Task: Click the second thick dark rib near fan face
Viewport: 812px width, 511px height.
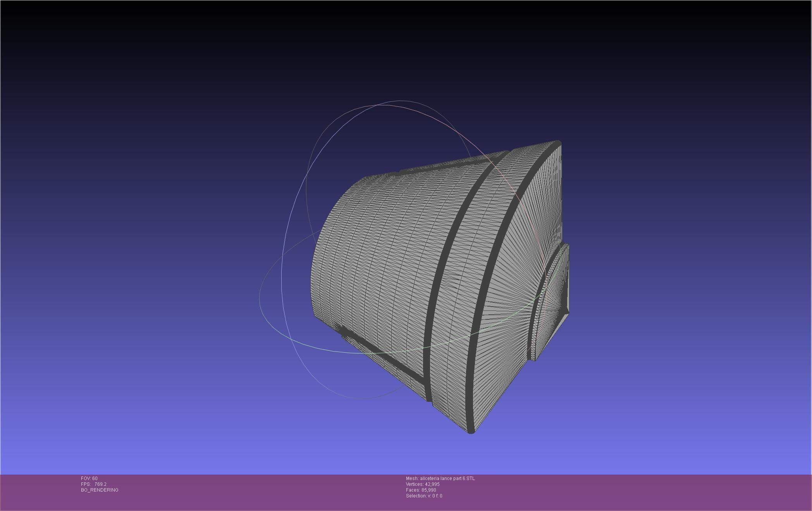Action: pyautogui.click(x=489, y=271)
